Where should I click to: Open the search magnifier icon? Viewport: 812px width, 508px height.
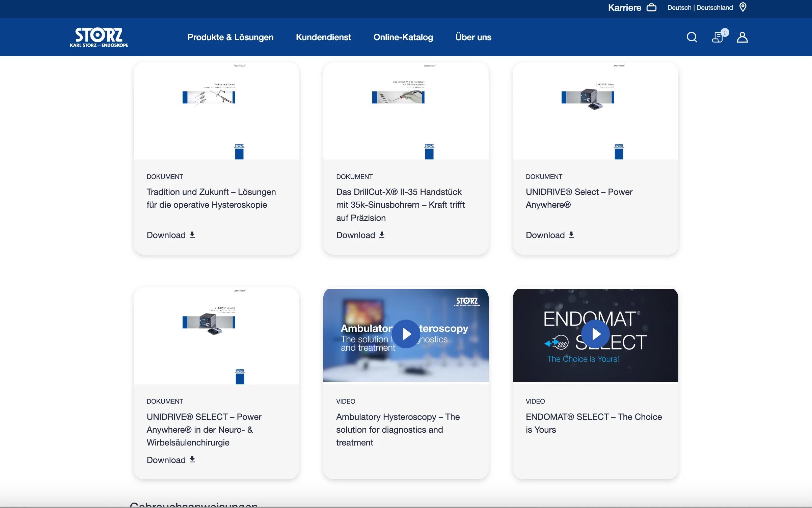tap(692, 37)
